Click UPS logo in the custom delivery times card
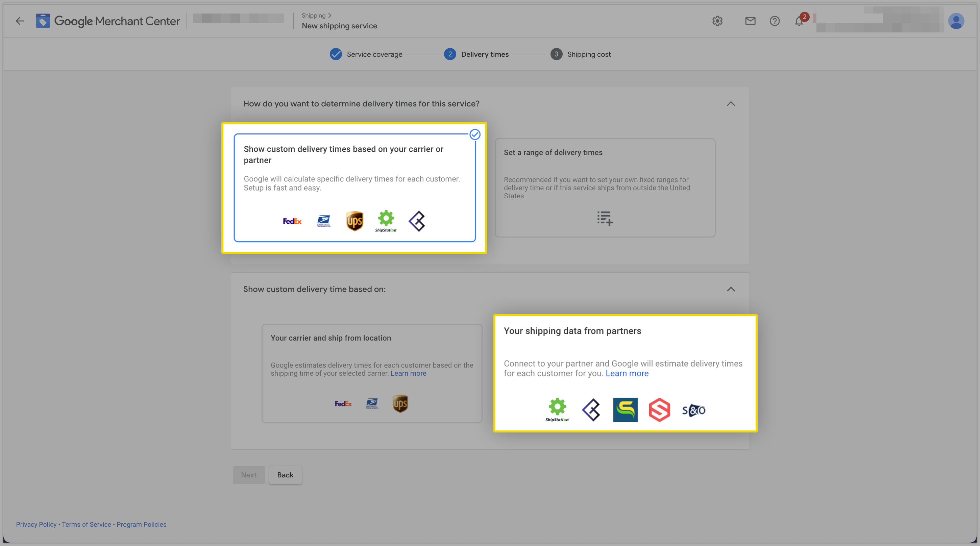The height and width of the screenshot is (546, 980). pos(354,221)
